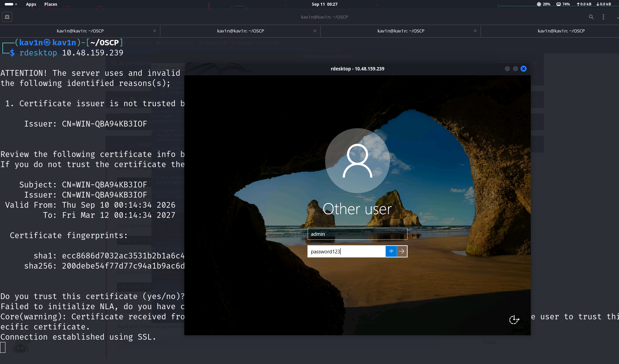Screen dimensions: 619x364
Task: Click the CPU usage 28% indicator
Action: click(x=544, y=4)
